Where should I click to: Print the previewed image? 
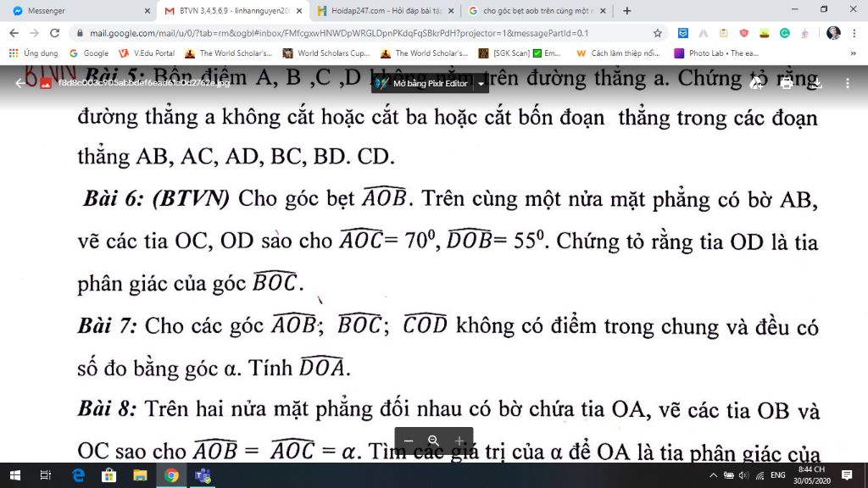[786, 83]
